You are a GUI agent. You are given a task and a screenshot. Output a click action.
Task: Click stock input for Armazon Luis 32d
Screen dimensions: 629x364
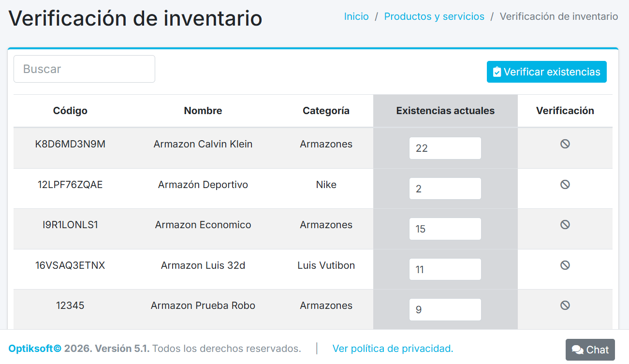(445, 269)
